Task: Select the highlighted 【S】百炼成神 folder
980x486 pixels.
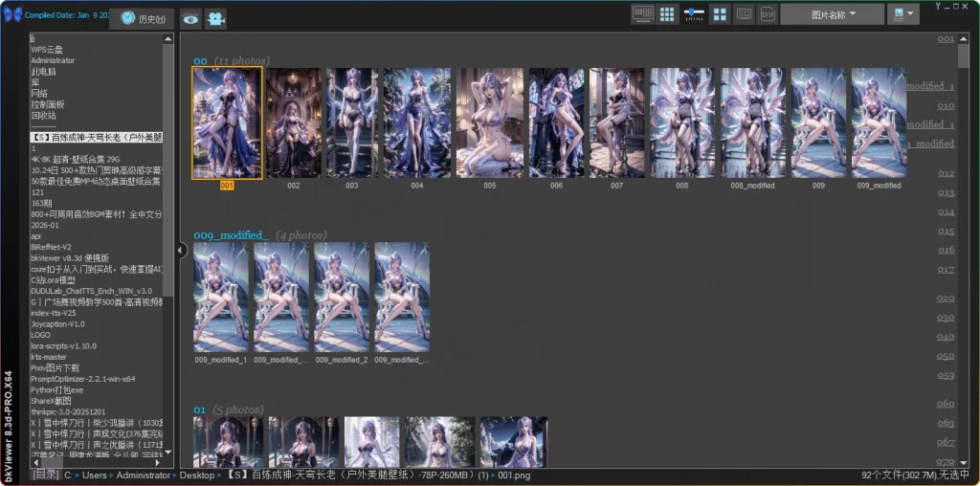Action: (x=97, y=138)
